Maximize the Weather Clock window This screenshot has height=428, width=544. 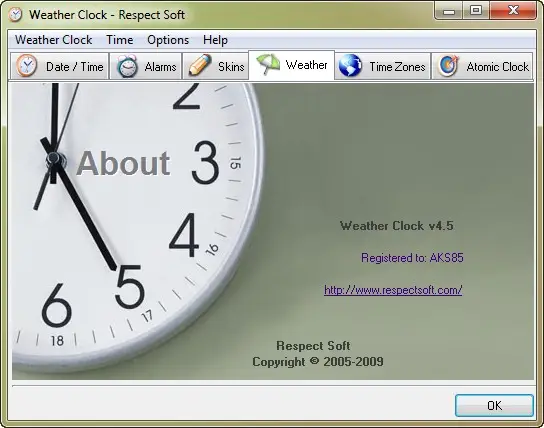pyautogui.click(x=476, y=10)
